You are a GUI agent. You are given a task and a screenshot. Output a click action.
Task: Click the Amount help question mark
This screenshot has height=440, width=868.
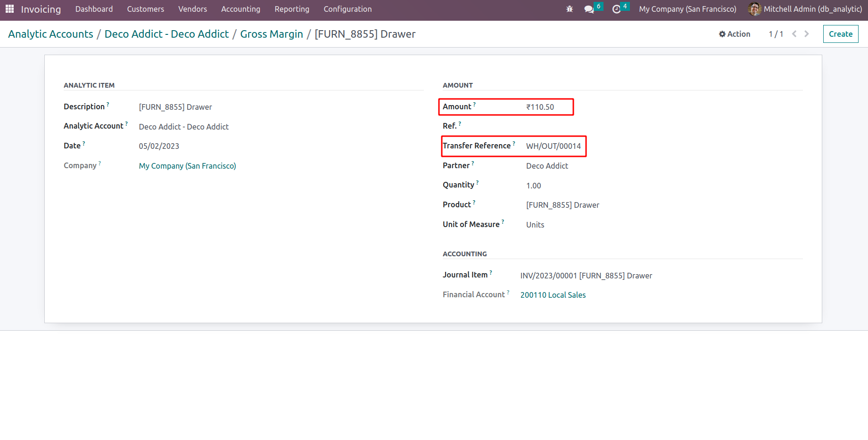(x=474, y=104)
